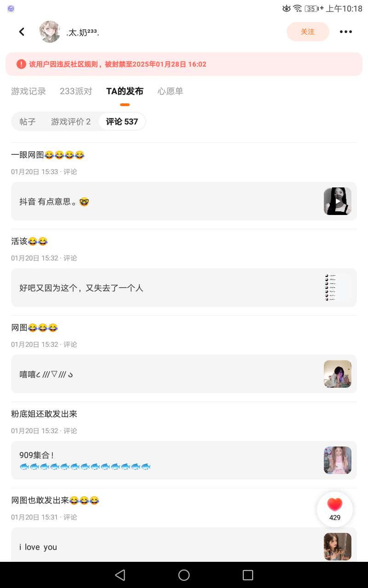The image size is (368, 588).
Task: Tap the back arrow icon
Action: point(22,32)
